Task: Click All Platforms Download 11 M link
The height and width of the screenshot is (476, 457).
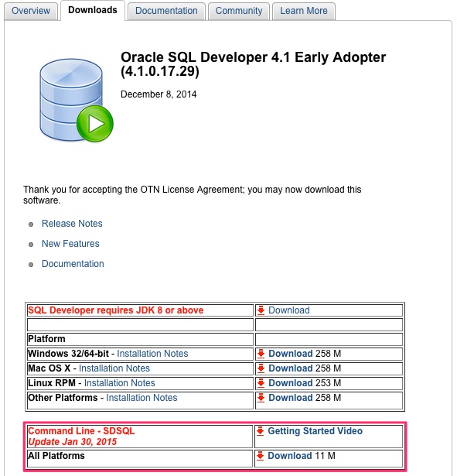Action: (x=290, y=456)
